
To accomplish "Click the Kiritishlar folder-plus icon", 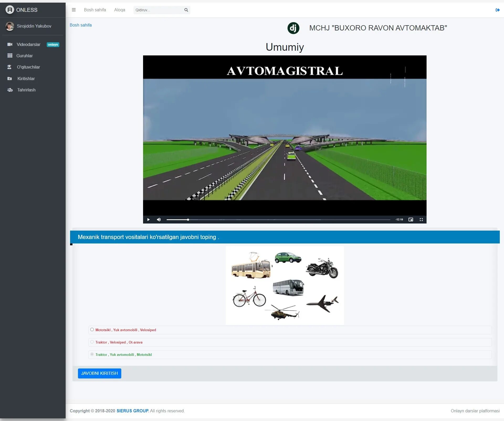I will 10,79.
